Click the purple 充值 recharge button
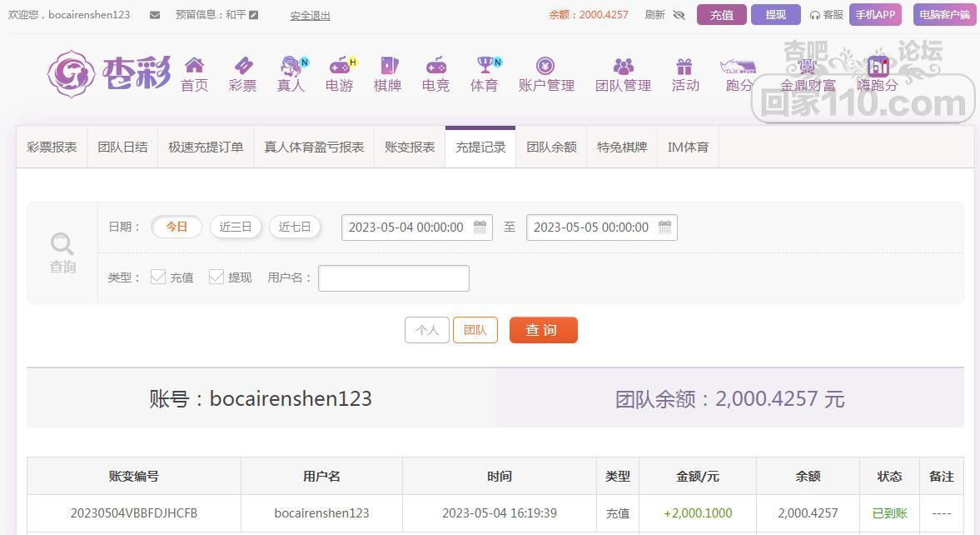980x535 pixels. 721,15
